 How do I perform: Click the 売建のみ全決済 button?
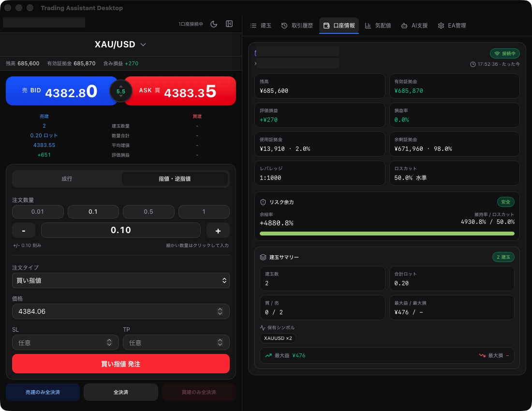coord(43,392)
